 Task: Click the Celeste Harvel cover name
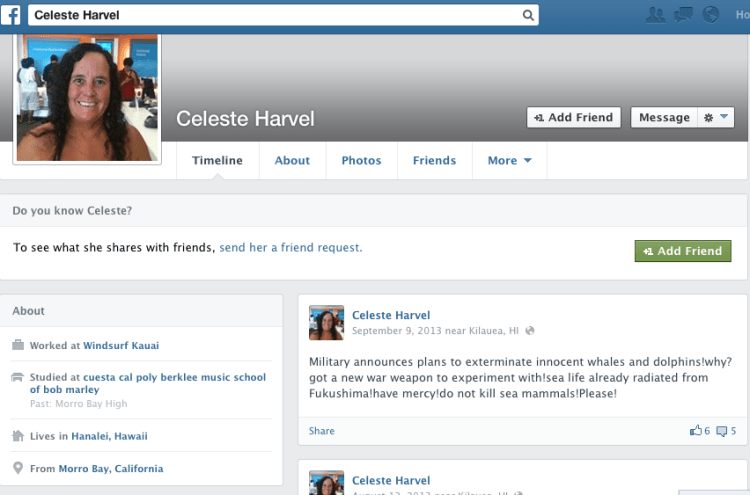[245, 119]
